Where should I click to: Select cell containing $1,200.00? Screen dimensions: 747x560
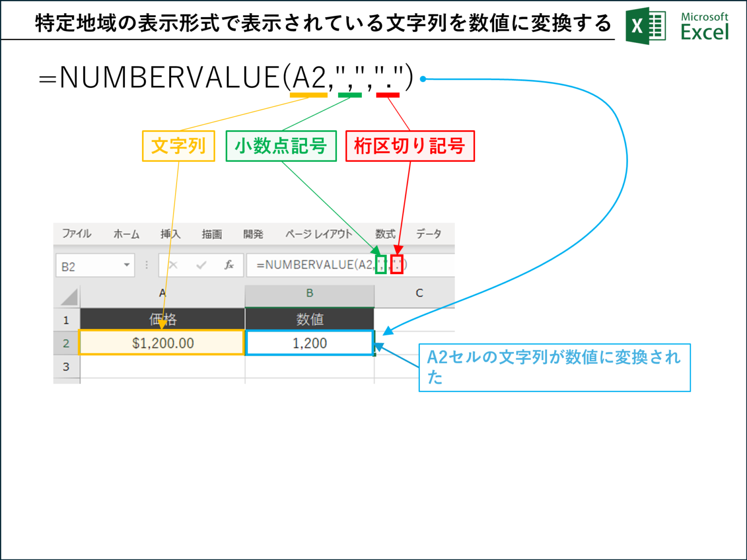162,343
